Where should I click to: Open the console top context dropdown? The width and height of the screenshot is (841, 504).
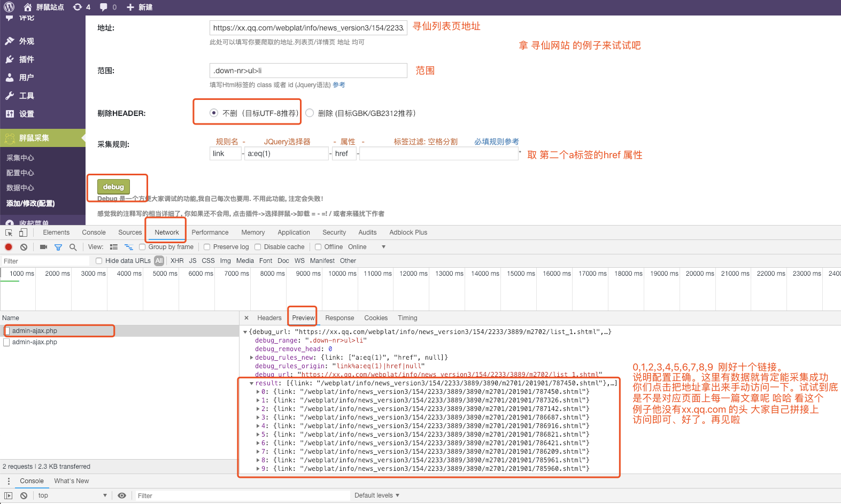(x=72, y=496)
